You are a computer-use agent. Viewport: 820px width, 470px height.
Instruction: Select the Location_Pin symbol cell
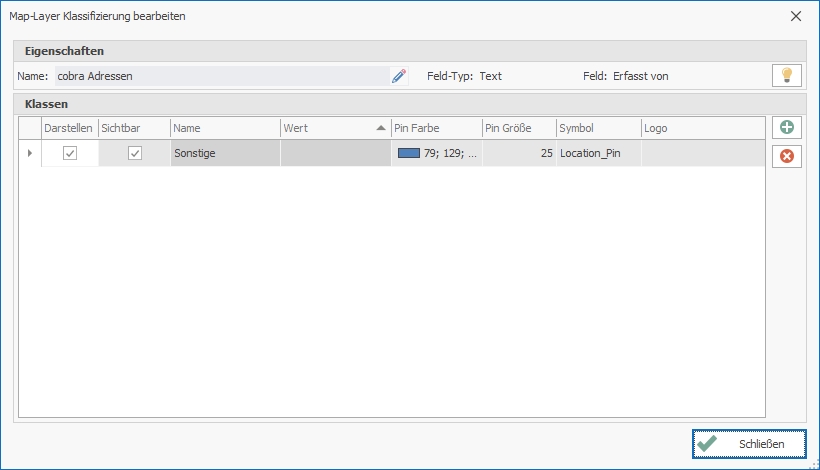(x=598, y=153)
